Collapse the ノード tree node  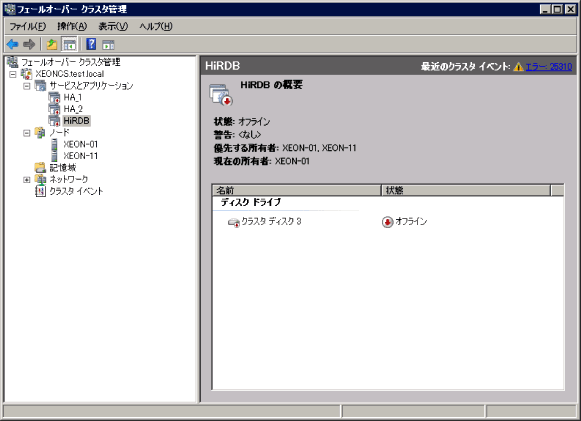(27, 133)
